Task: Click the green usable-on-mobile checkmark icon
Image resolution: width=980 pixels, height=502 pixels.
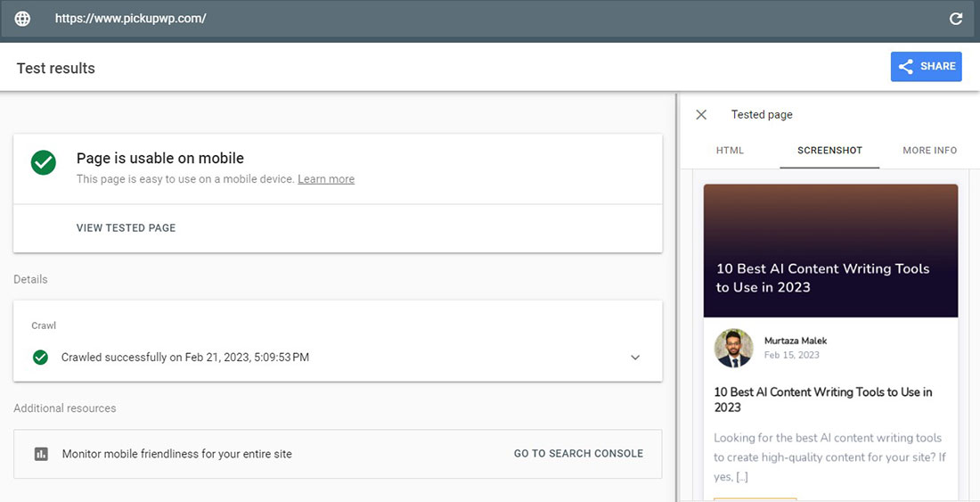Action: 43,162
